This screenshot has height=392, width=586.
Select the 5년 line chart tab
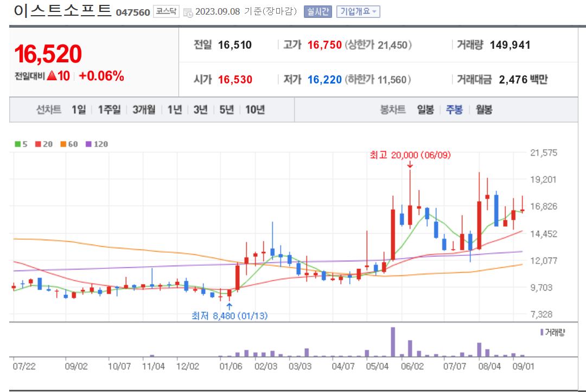(x=226, y=110)
